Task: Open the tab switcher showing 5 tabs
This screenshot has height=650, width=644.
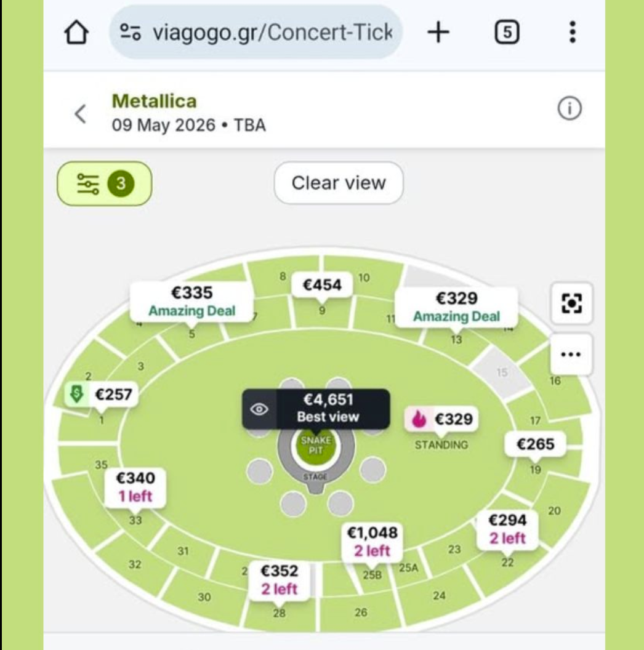Action: pyautogui.click(x=507, y=32)
